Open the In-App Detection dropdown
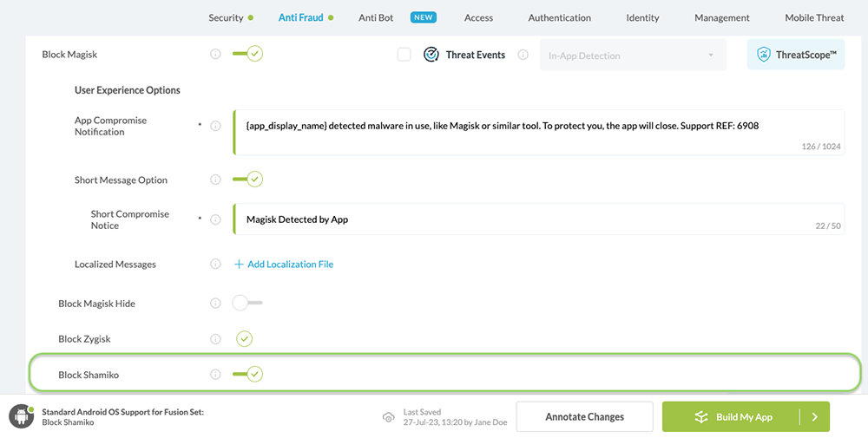Viewport: 868px width, 438px height. (631, 56)
